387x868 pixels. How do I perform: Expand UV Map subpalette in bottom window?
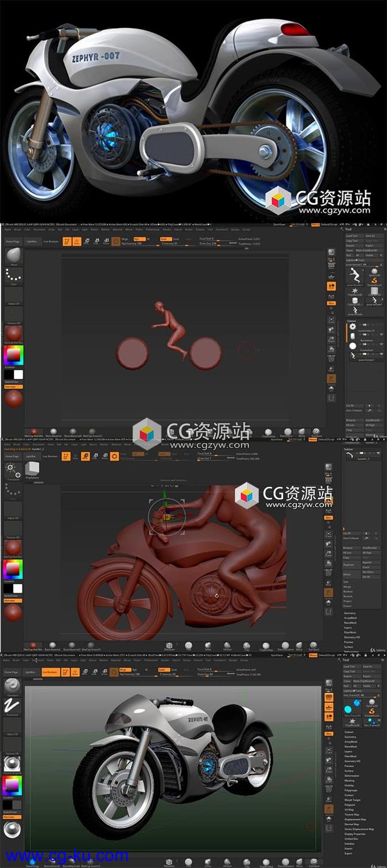click(x=349, y=810)
